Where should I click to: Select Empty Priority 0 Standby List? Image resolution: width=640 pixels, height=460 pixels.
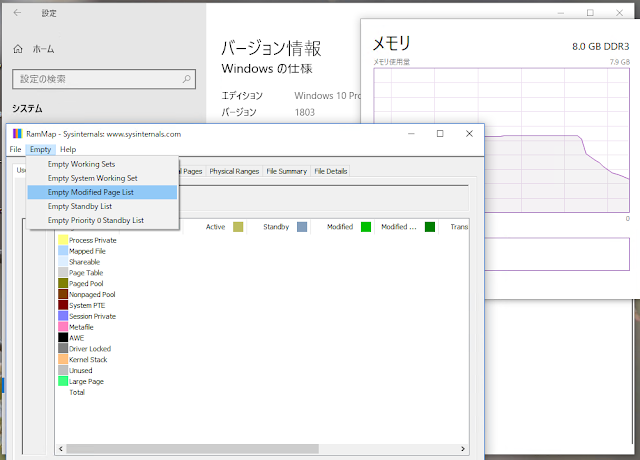102,220
